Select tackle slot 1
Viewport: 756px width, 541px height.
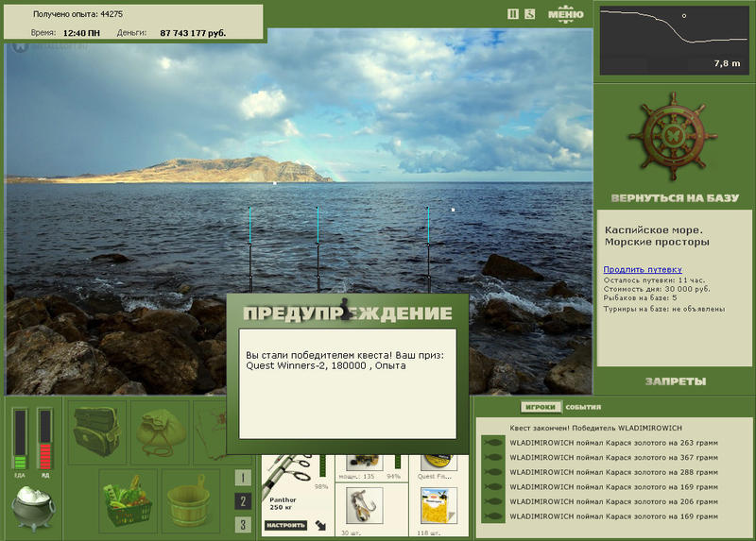tap(243, 478)
